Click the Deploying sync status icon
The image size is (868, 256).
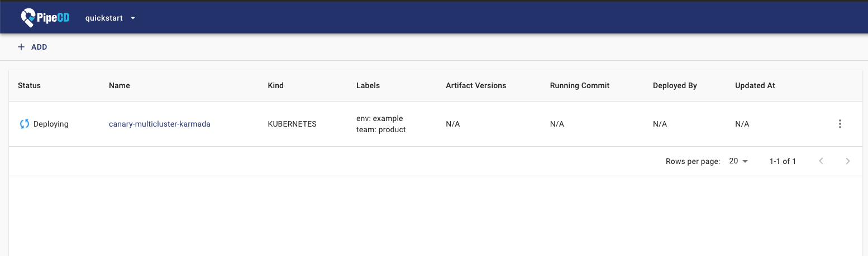(24, 124)
